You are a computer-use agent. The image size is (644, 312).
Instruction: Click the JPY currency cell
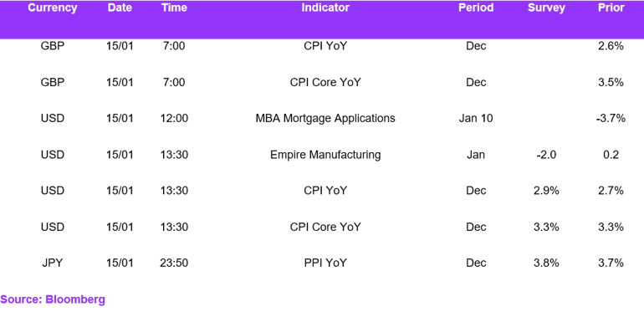coord(53,263)
